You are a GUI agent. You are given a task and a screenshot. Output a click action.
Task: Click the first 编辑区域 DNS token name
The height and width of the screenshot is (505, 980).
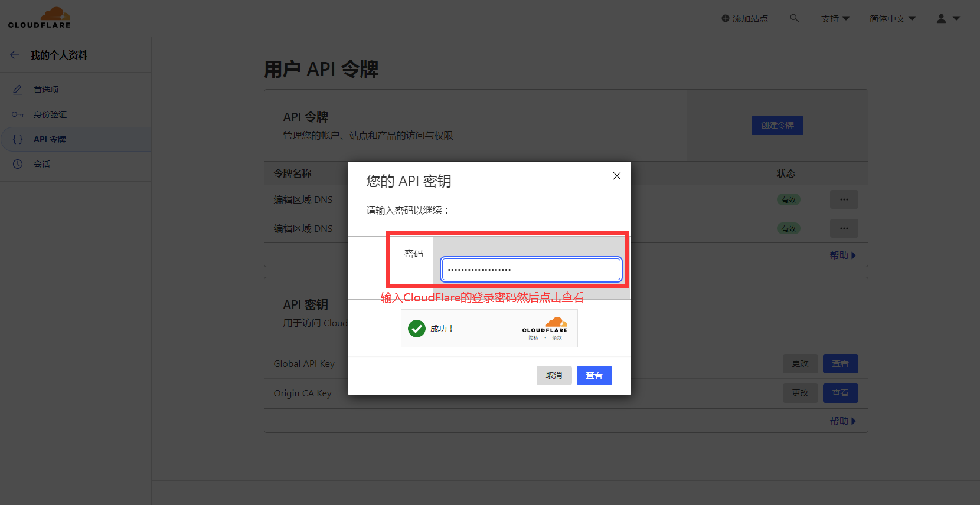(x=303, y=200)
